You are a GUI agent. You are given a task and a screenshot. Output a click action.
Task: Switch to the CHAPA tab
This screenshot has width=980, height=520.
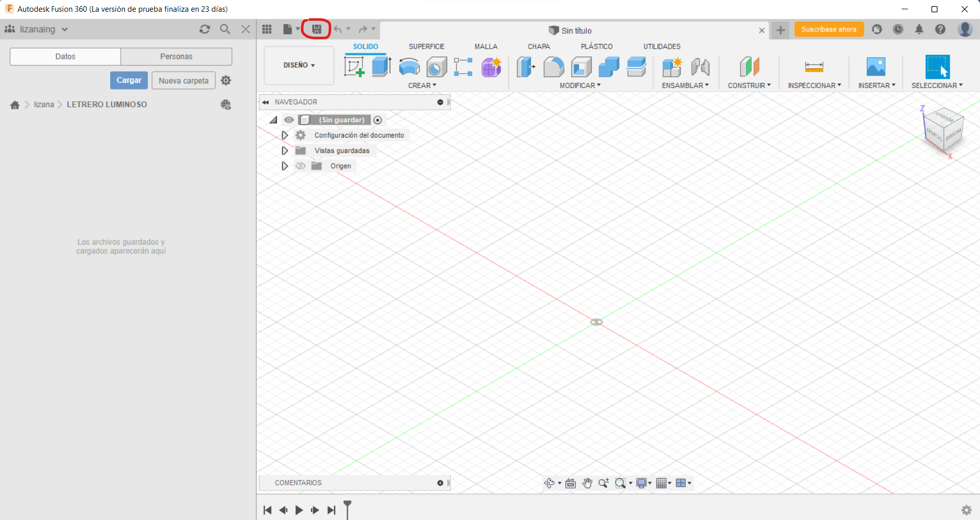pos(539,47)
